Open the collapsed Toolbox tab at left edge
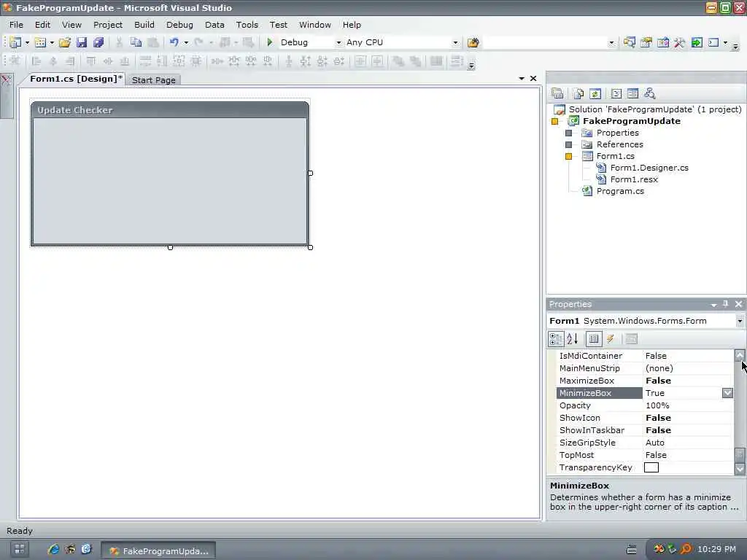The width and height of the screenshot is (747, 560). click(6, 96)
